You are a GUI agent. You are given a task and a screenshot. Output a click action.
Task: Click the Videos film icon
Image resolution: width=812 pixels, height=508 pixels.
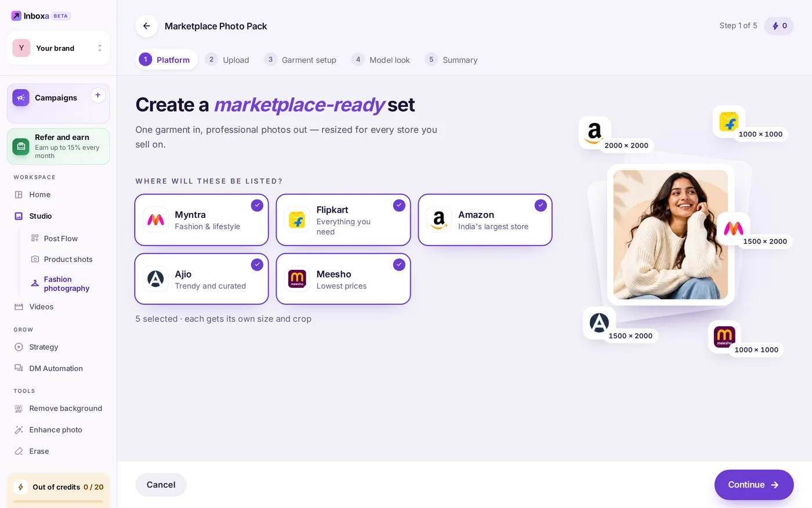19,307
